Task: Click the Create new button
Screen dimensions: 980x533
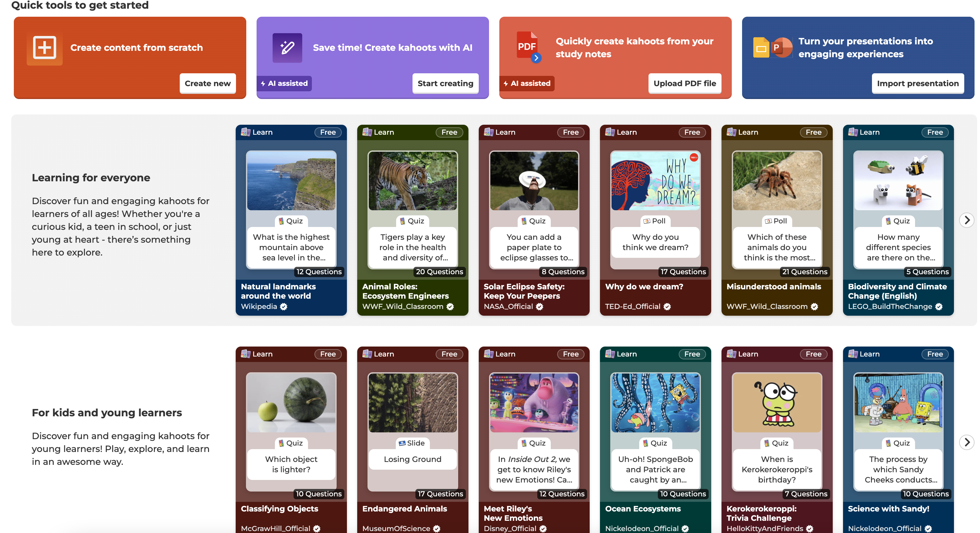Action: (208, 83)
